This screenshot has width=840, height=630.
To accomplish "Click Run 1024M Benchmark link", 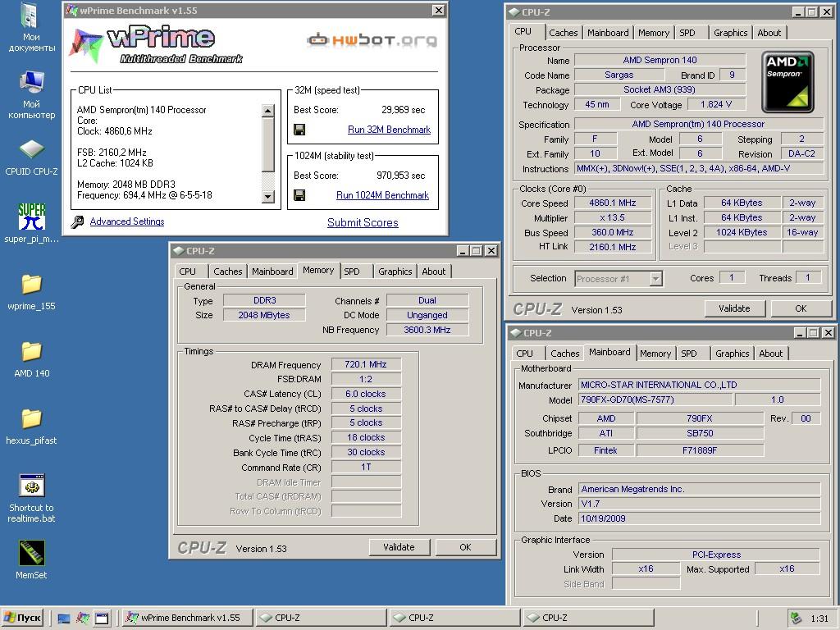I will (382, 195).
